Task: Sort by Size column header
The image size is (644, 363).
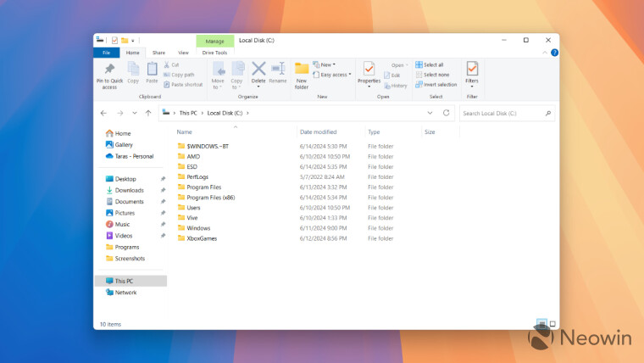Action: 430,132
